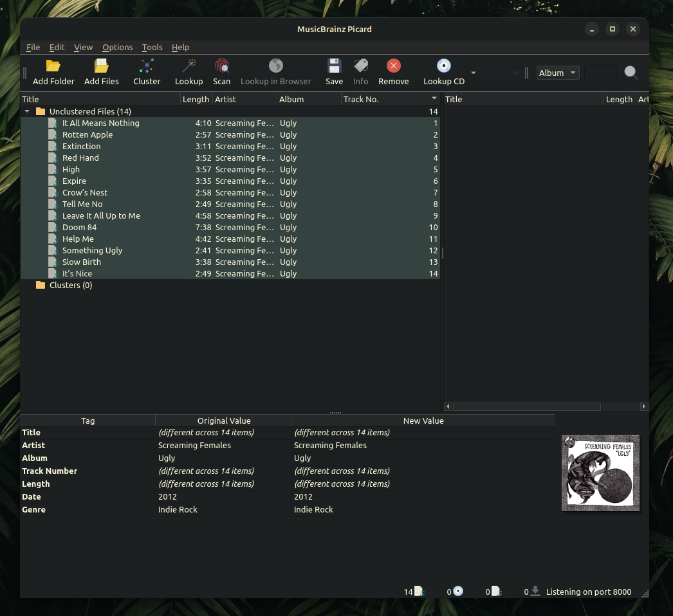Click the files count icon in status bar
The width and height of the screenshot is (673, 616).
(x=419, y=592)
